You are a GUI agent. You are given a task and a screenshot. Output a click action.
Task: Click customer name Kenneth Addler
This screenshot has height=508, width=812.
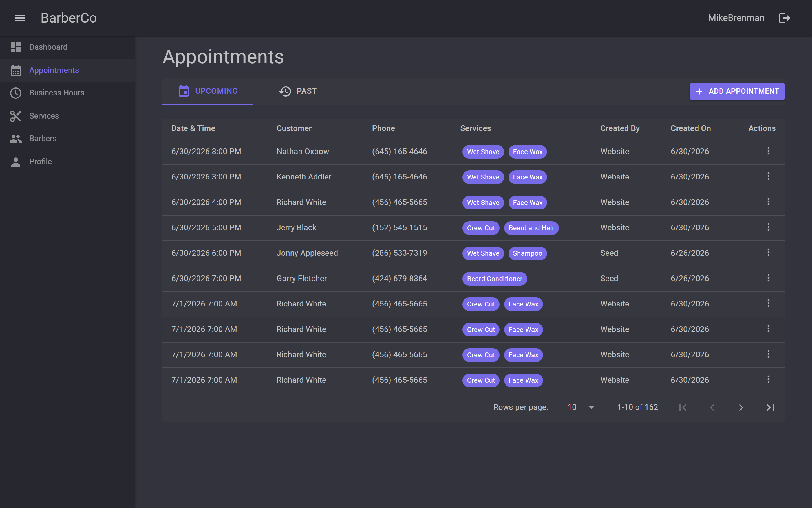click(304, 177)
